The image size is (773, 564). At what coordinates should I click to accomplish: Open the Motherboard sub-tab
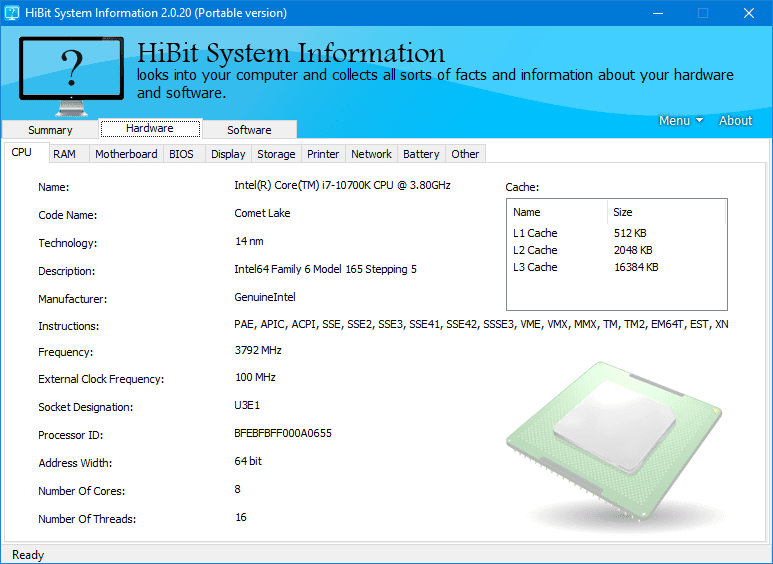coord(126,154)
